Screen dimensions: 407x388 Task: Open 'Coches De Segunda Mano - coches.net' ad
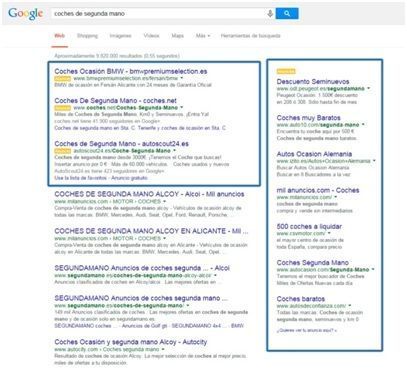tap(115, 101)
